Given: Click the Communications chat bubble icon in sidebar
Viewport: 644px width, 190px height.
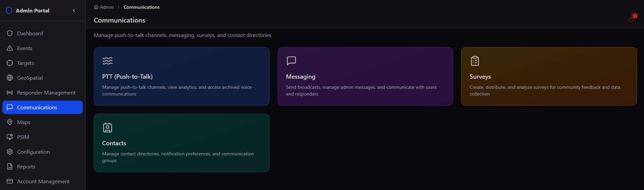Looking at the screenshot, I should pos(10,107).
